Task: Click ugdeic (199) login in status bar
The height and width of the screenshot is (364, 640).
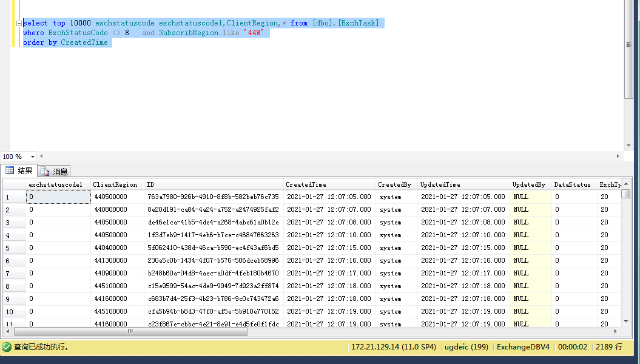Action: (466, 347)
